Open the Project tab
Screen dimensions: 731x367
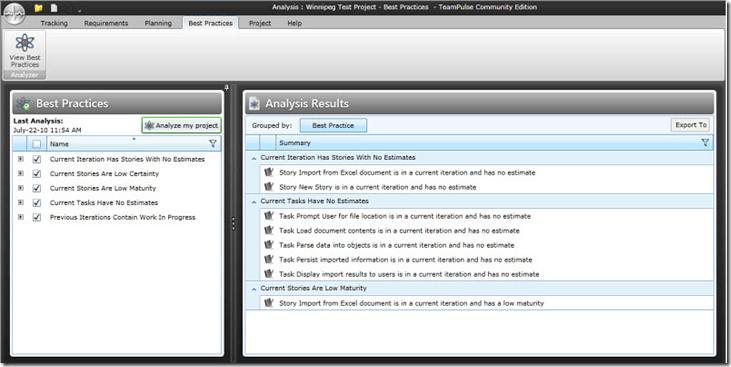click(260, 23)
